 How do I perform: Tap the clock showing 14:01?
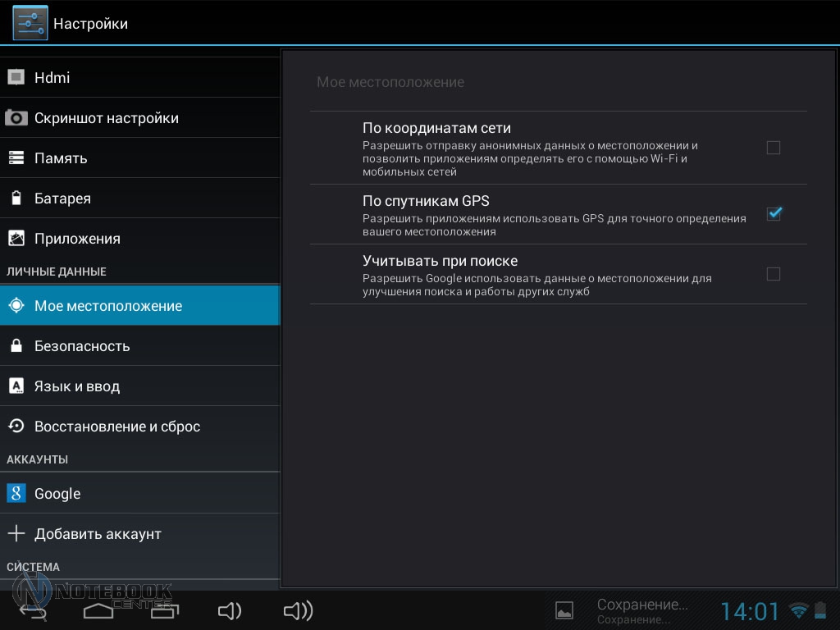pyautogui.click(x=750, y=611)
